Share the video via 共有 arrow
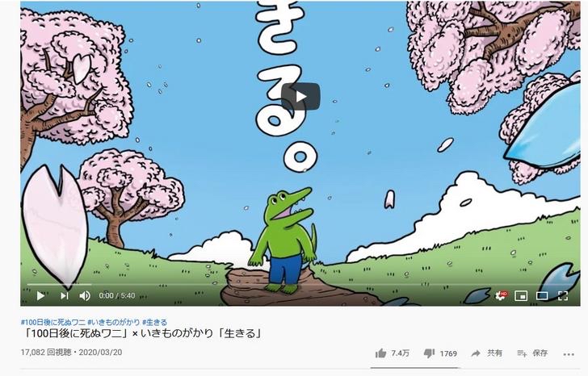Image resolution: width=588 pixels, height=376 pixels. 486,353
